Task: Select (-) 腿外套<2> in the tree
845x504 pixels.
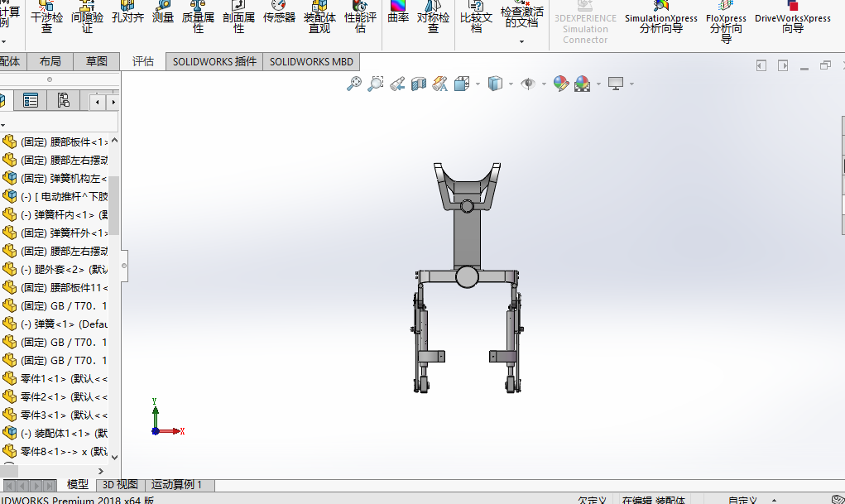Action: tap(55, 270)
